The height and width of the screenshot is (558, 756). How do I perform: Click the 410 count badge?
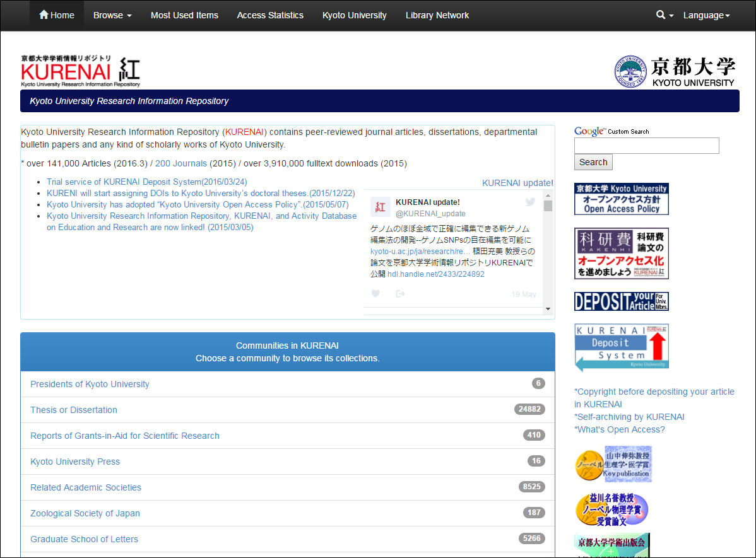click(534, 435)
